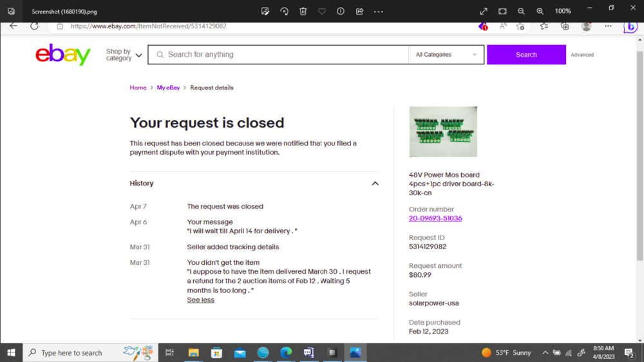
Task: Open file info with the circled i icon
Action: click(x=341, y=12)
